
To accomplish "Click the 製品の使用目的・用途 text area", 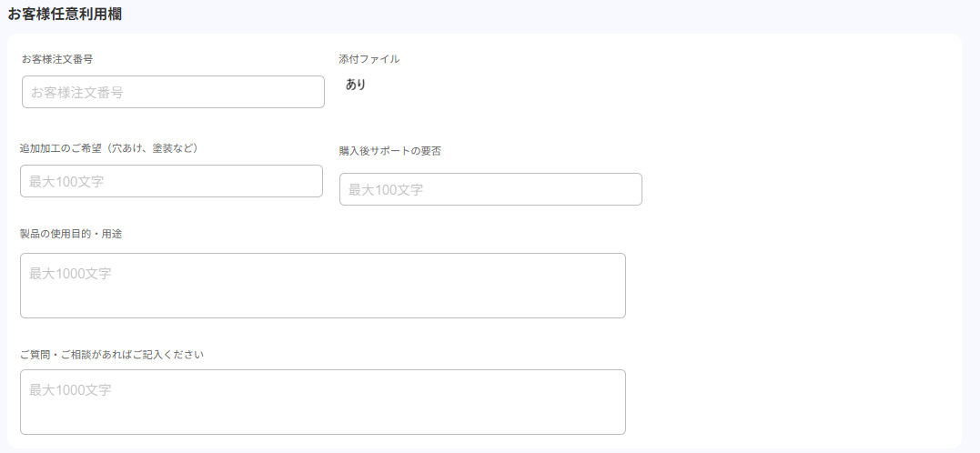I will tap(322, 286).
